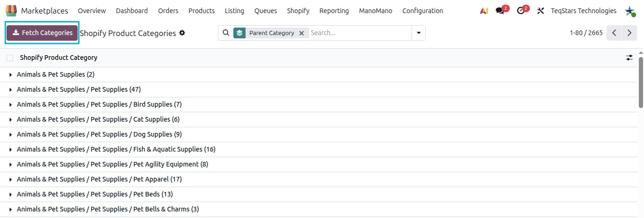Open the TeqStars Technologies company switcher

[x=584, y=11]
